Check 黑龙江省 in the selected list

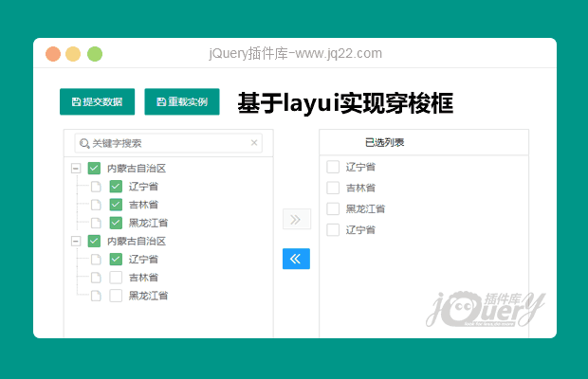(333, 208)
